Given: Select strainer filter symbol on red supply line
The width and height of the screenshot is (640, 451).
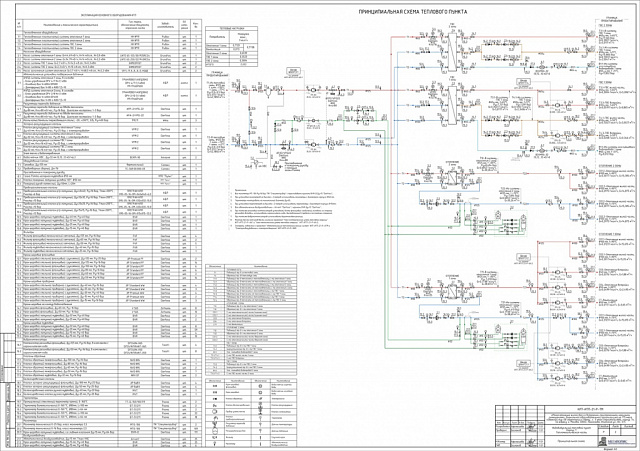Looking at the screenshot, I should [268, 93].
